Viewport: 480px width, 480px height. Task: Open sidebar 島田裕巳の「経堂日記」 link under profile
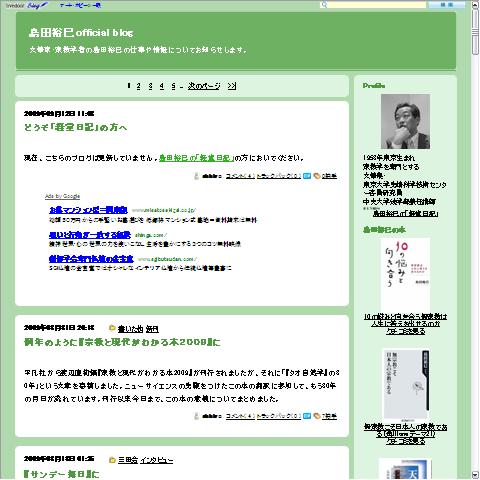405,213
